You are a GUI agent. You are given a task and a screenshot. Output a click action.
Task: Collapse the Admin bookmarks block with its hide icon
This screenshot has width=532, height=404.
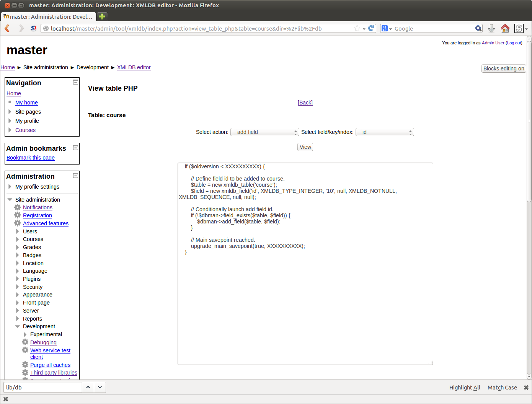(x=75, y=148)
